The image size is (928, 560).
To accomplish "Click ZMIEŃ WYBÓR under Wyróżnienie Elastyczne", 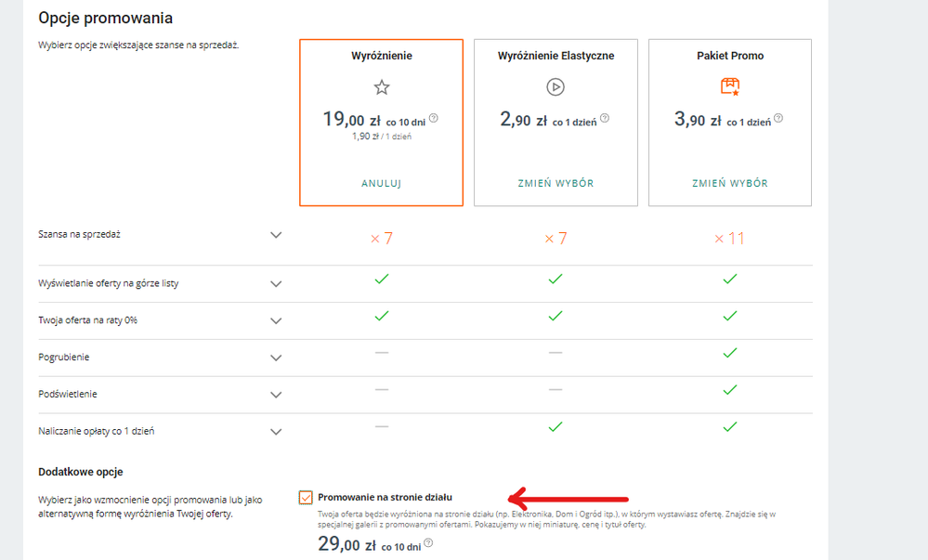I will tap(555, 183).
